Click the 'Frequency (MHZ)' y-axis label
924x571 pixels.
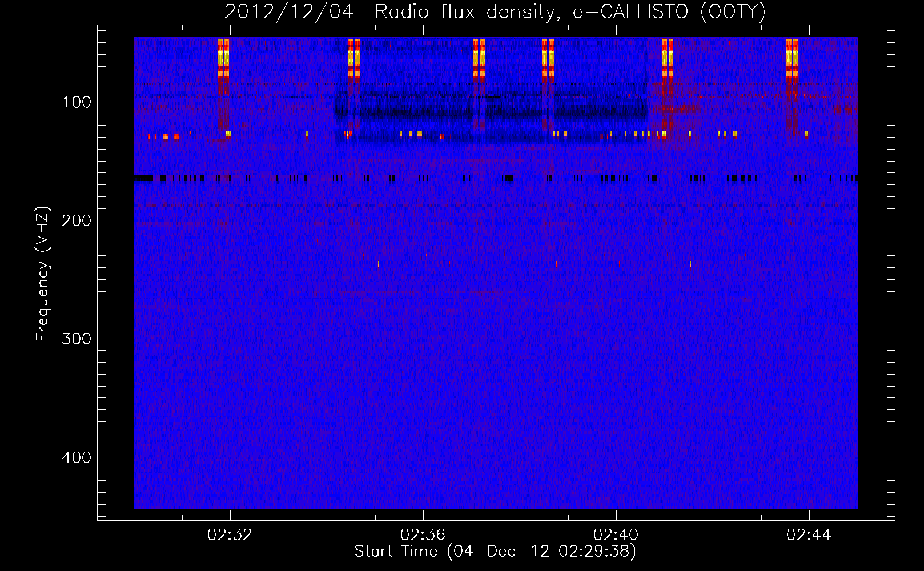[43, 274]
